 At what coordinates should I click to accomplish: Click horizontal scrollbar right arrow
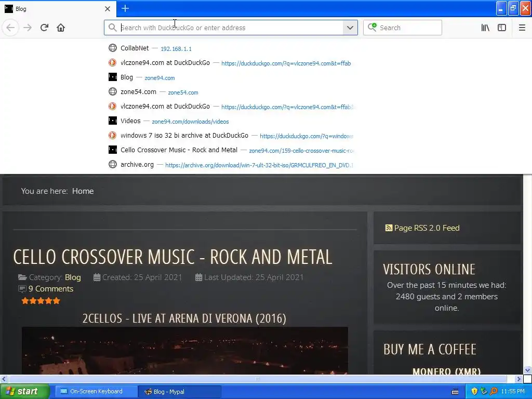point(518,379)
